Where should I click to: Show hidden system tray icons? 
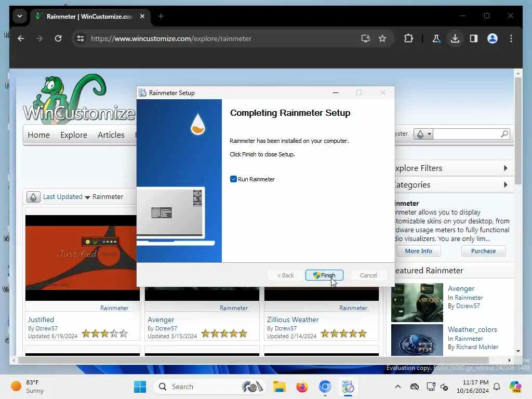tap(398, 387)
